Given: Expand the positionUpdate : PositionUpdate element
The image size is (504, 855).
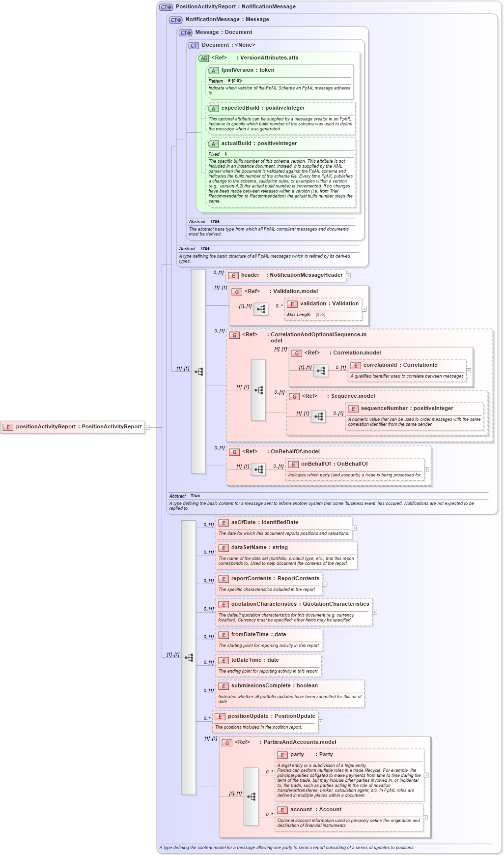Looking at the screenshot, I should [x=321, y=722].
